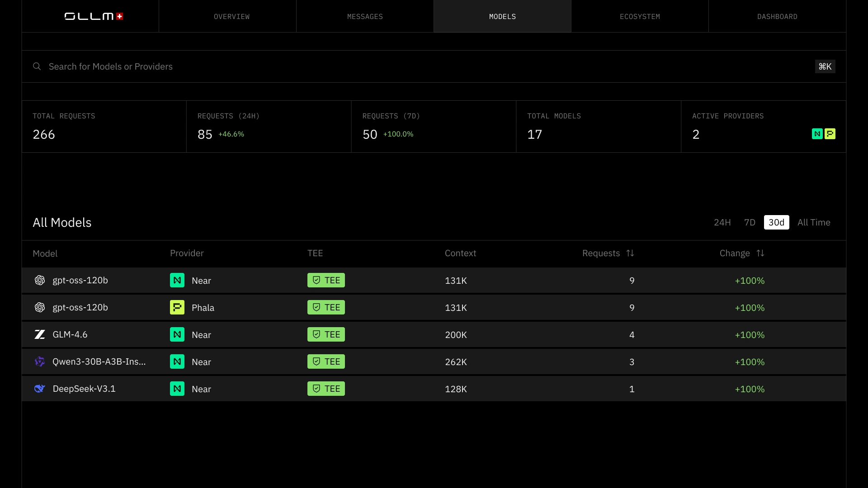Image resolution: width=868 pixels, height=488 pixels.
Task: Select the All Time range
Action: 814,222
